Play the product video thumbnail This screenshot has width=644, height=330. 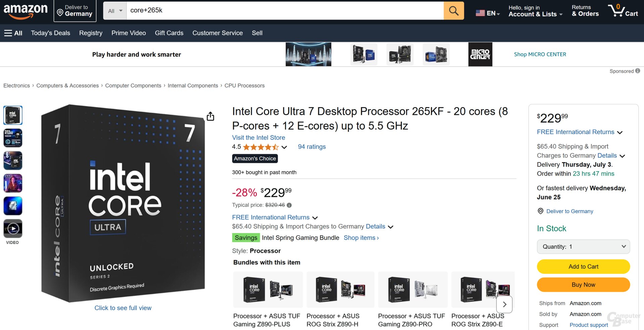click(13, 229)
